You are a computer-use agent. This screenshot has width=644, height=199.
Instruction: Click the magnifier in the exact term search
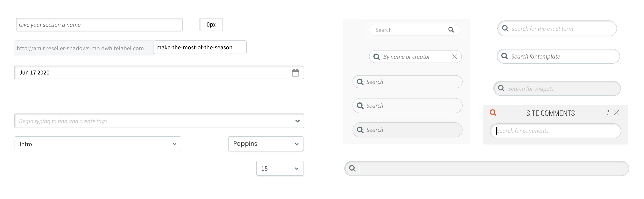pos(505,28)
